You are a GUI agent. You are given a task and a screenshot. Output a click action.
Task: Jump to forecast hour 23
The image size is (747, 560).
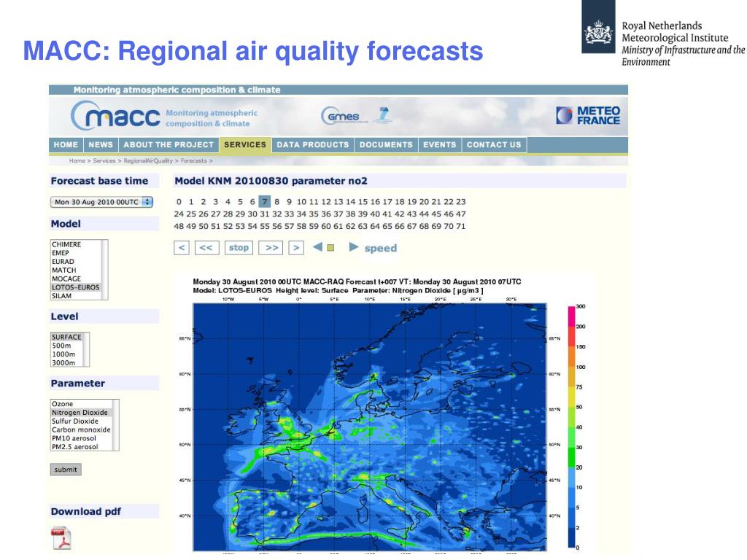(461, 202)
